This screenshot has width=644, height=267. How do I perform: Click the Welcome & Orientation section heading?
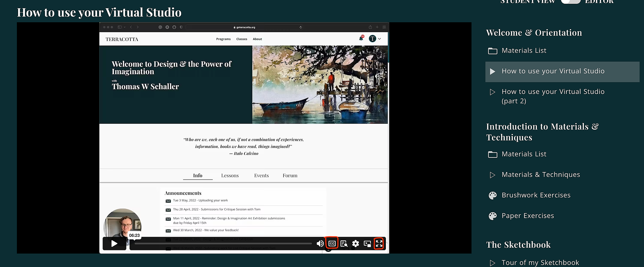pyautogui.click(x=534, y=33)
